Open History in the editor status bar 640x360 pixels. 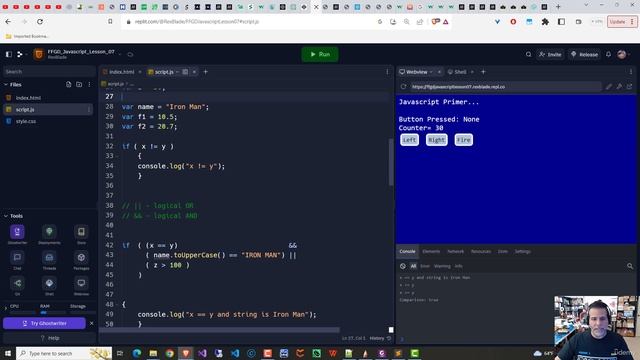pyautogui.click(x=380, y=338)
